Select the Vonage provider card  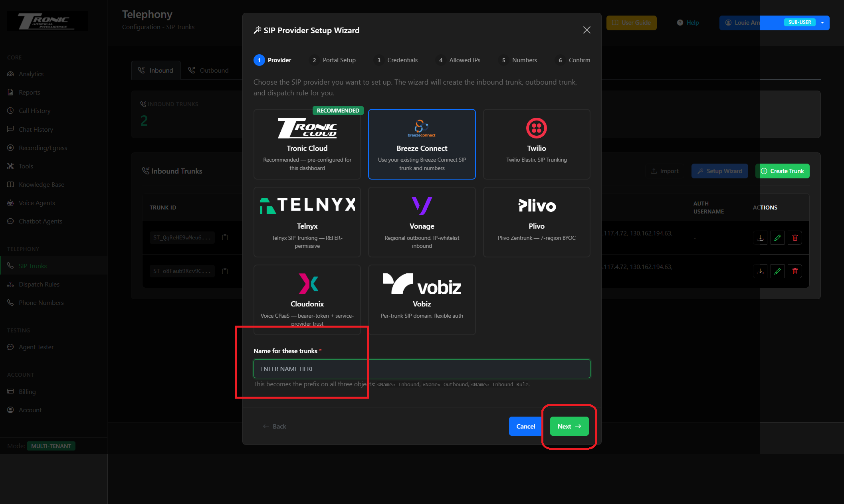tap(422, 222)
